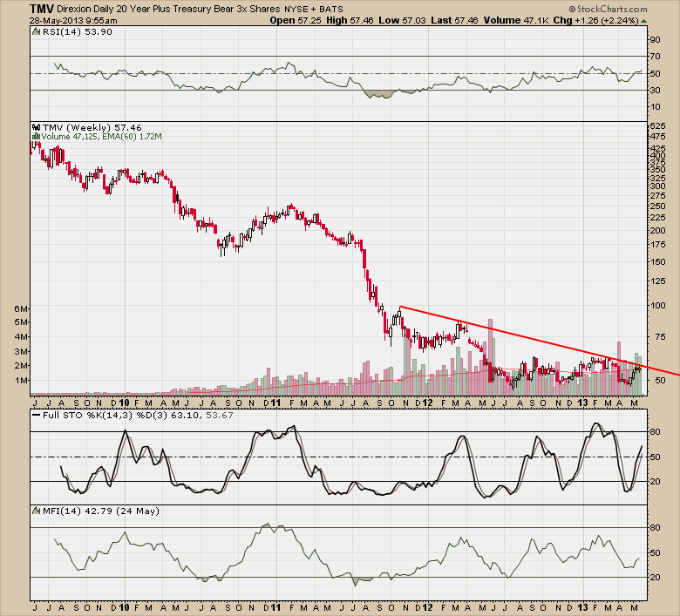Click the Chg +1.26 (+2.24%) value
The image size is (680, 616).
tap(595, 20)
